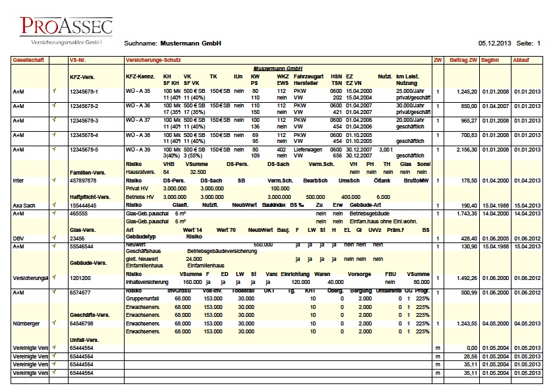Click the Ablauf column header
The image size is (555, 392).
[x=521, y=60]
